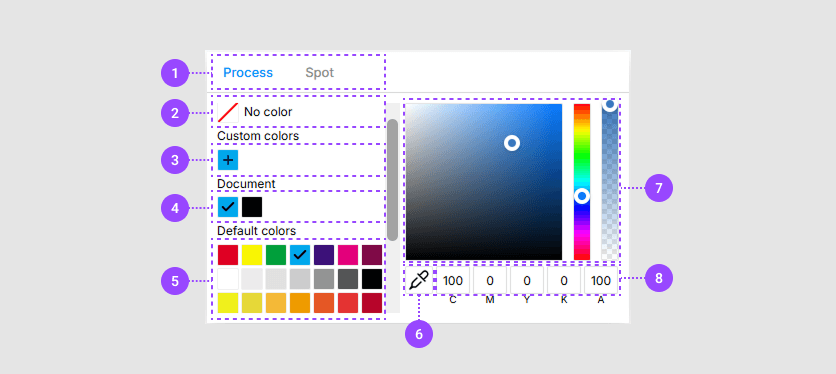Pick the magenta pink swatch in Default colors
Screen dimensions: 836x374
point(348,255)
